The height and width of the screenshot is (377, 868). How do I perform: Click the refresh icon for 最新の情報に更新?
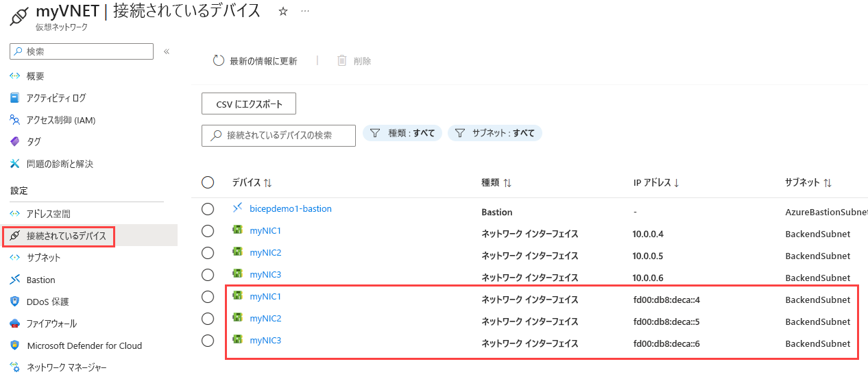219,61
